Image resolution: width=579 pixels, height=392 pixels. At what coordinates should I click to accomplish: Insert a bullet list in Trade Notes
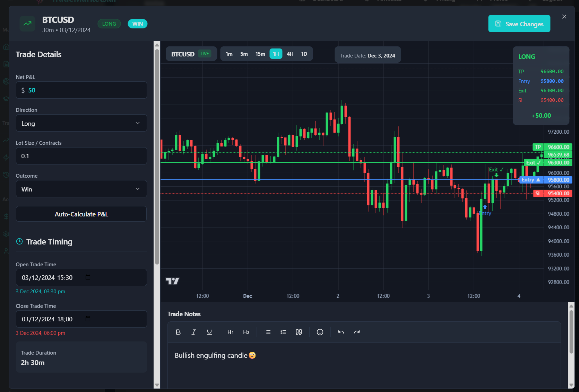point(267,332)
